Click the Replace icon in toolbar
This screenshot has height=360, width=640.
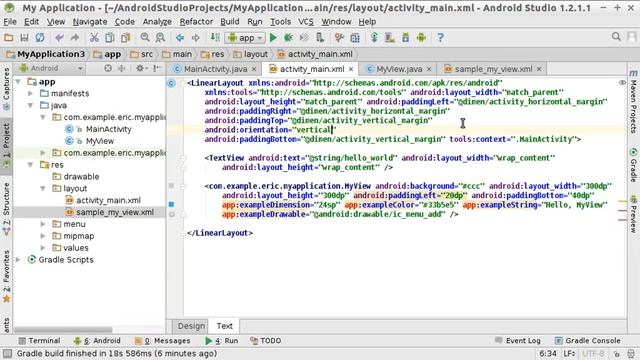tap(160, 38)
